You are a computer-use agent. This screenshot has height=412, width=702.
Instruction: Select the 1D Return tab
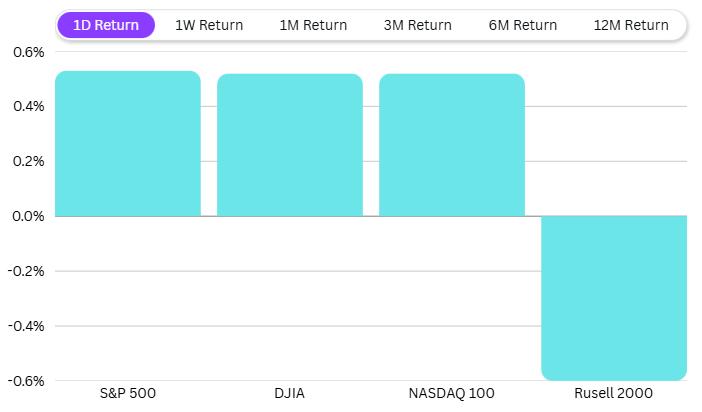pyautogui.click(x=106, y=25)
